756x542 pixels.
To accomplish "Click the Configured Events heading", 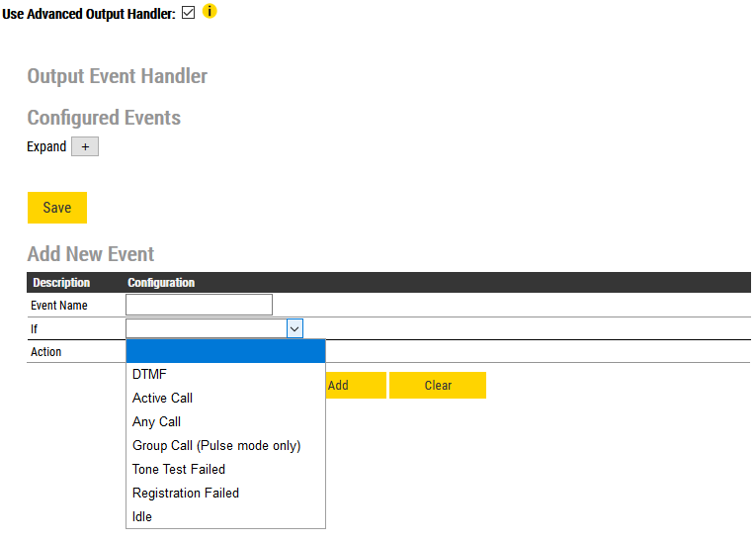I will (104, 118).
